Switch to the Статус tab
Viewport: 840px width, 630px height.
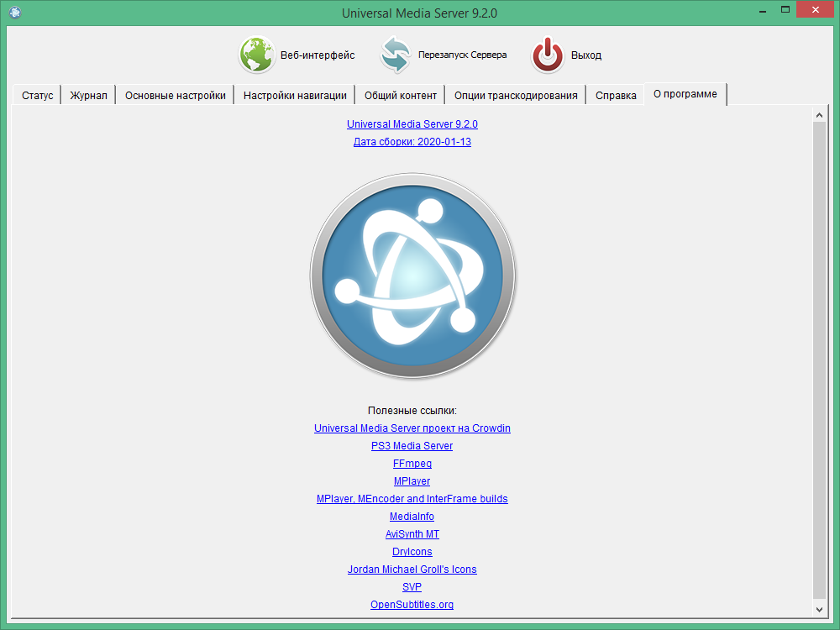point(36,95)
